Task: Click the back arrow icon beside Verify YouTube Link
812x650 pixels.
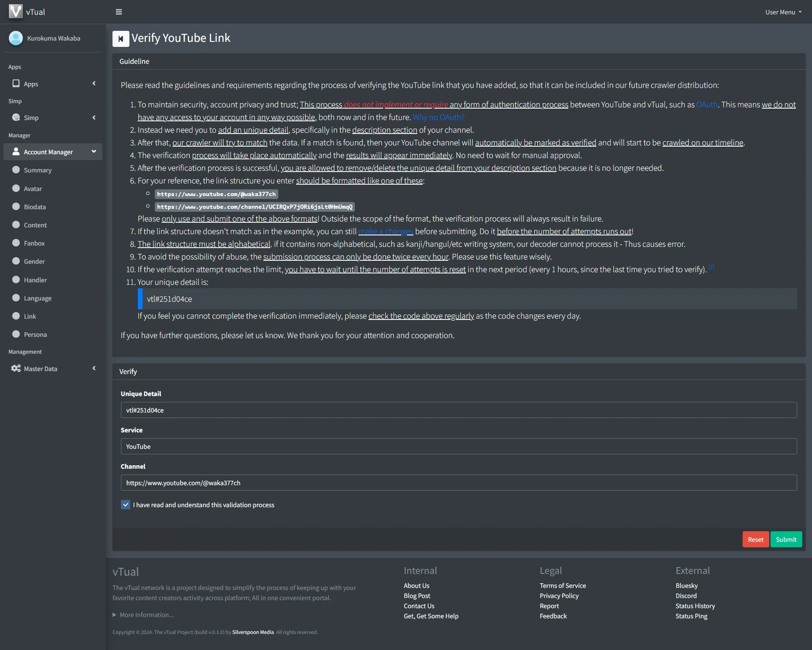Action: click(x=121, y=39)
